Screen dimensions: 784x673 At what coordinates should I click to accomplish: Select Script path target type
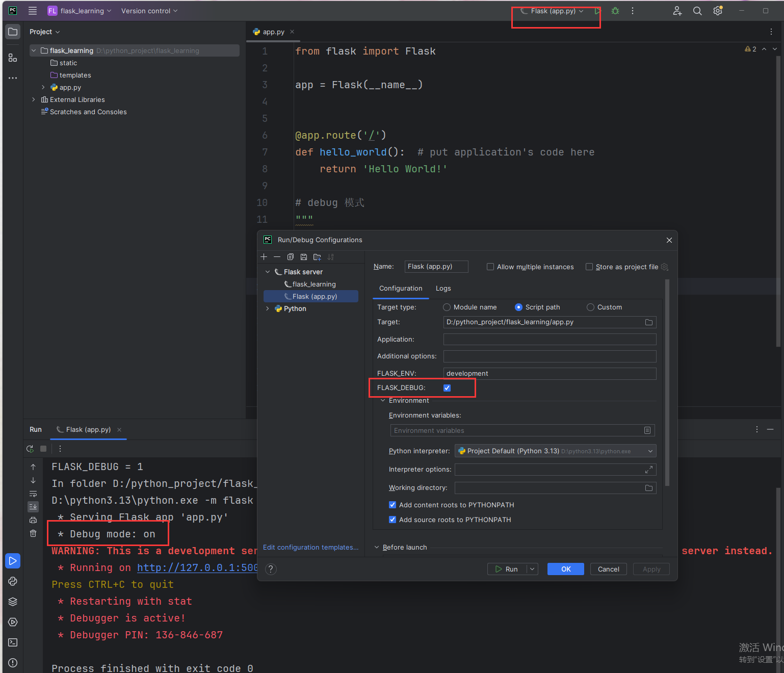(x=519, y=307)
